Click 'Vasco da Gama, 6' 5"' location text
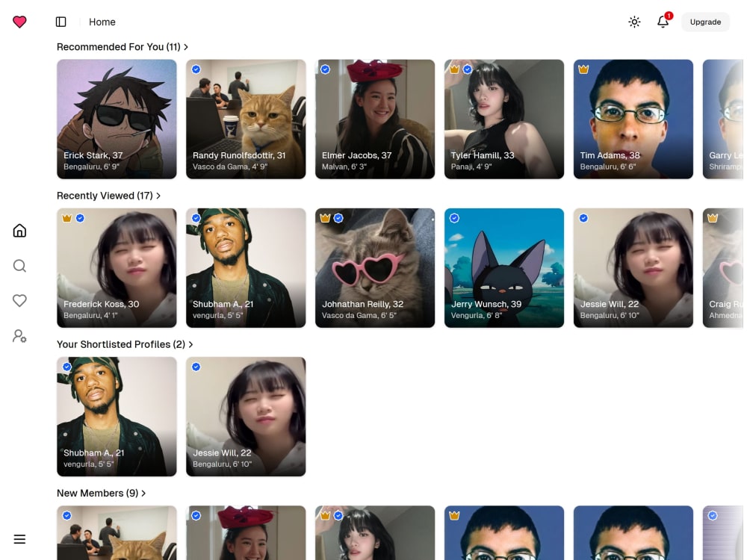This screenshot has width=747, height=560. tap(359, 315)
